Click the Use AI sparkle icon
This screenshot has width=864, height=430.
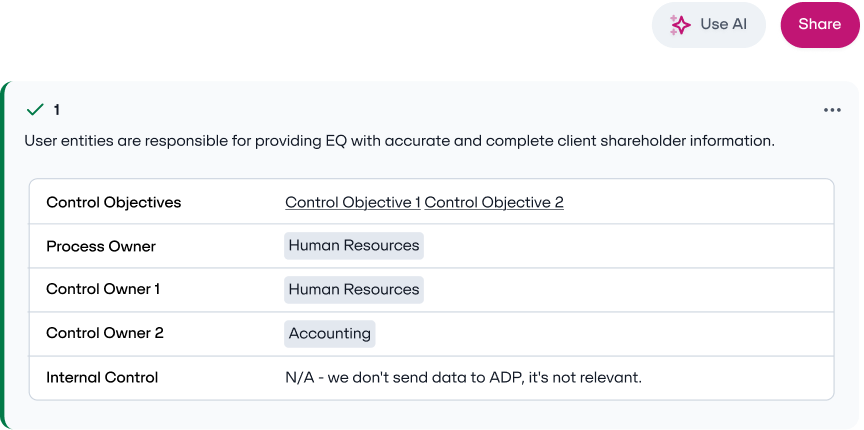[x=680, y=25]
